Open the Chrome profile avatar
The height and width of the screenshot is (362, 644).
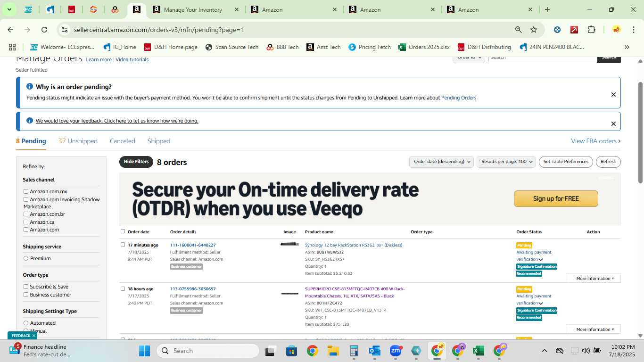616,30
